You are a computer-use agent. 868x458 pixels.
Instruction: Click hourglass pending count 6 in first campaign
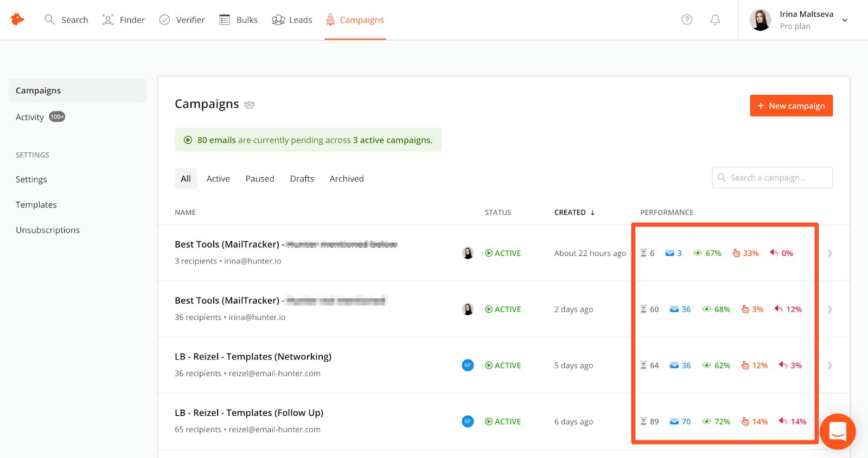tap(648, 253)
